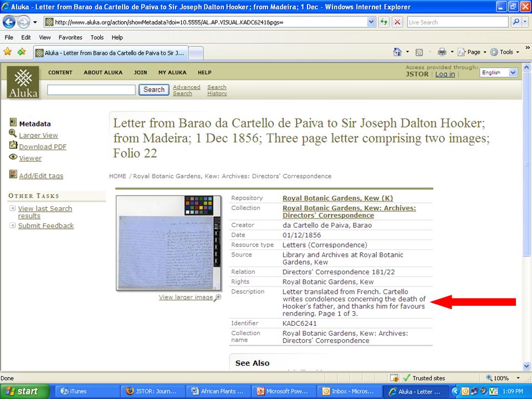532x399 pixels.
Task: Open the HELP navigation item on Aluka
Action: tap(204, 73)
